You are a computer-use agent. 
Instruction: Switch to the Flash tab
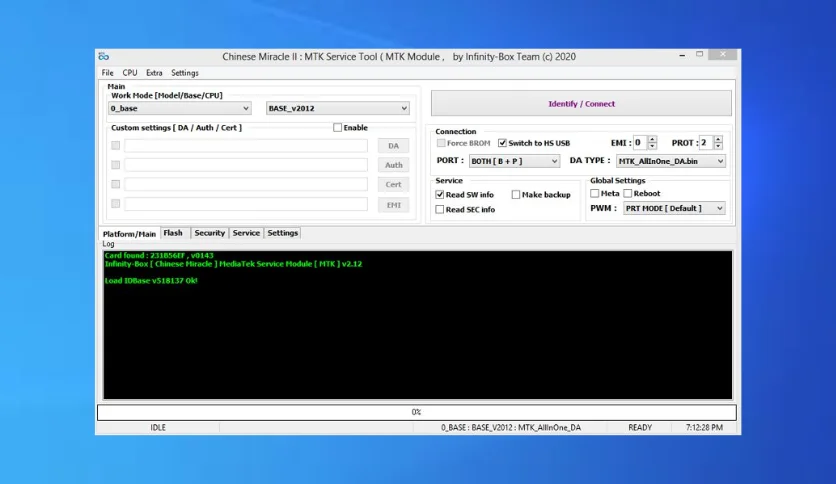click(173, 233)
